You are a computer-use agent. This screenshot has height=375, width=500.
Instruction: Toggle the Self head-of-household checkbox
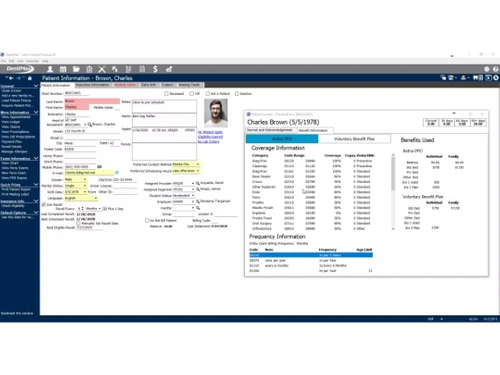click(67, 120)
